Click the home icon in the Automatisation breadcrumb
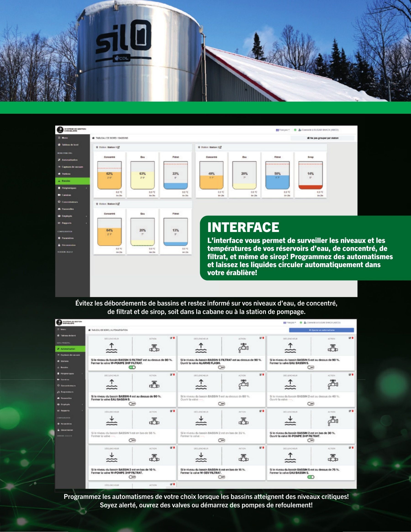411x532 pixels. point(90,330)
